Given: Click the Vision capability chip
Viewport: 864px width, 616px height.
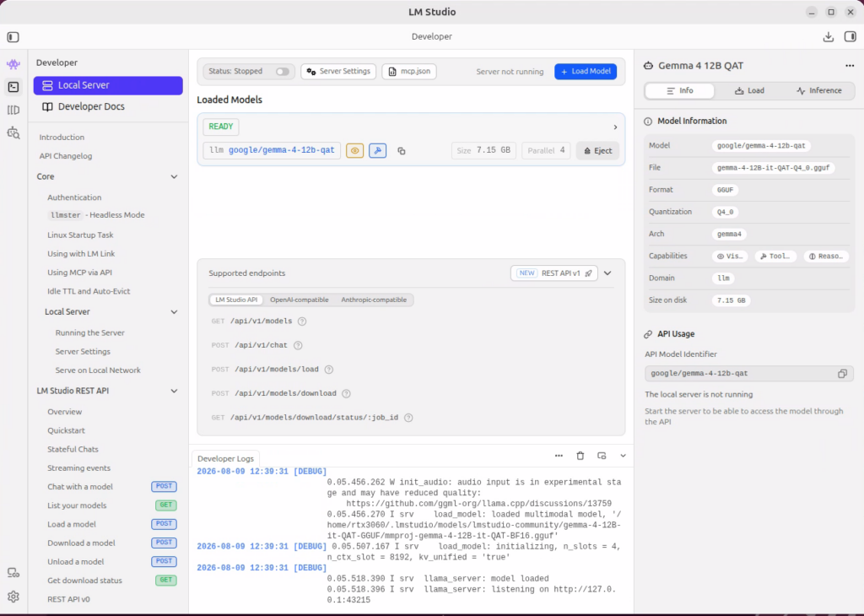Looking at the screenshot, I should [730, 257].
